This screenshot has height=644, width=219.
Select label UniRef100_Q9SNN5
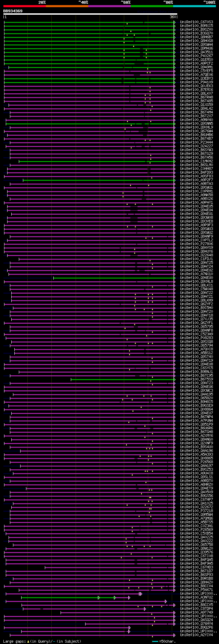(196, 124)
